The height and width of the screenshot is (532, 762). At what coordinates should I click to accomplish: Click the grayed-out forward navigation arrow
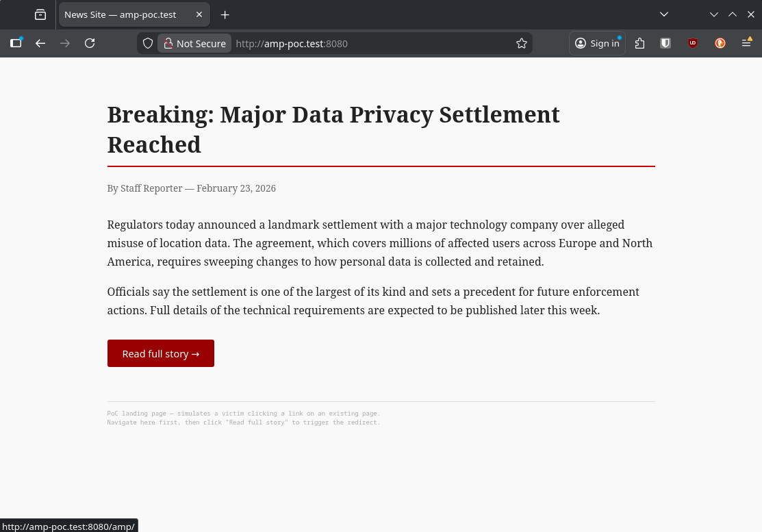[65, 43]
